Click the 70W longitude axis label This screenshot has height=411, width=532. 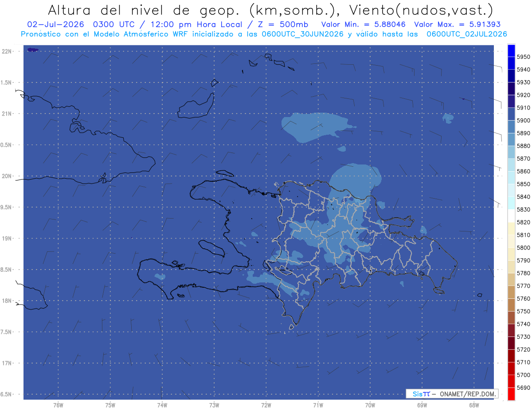point(370,405)
